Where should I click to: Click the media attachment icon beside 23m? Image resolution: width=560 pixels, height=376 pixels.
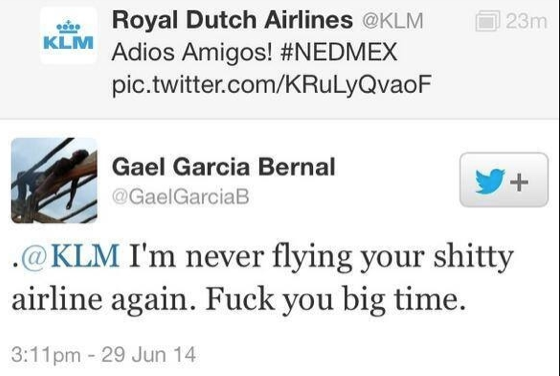[487, 21]
